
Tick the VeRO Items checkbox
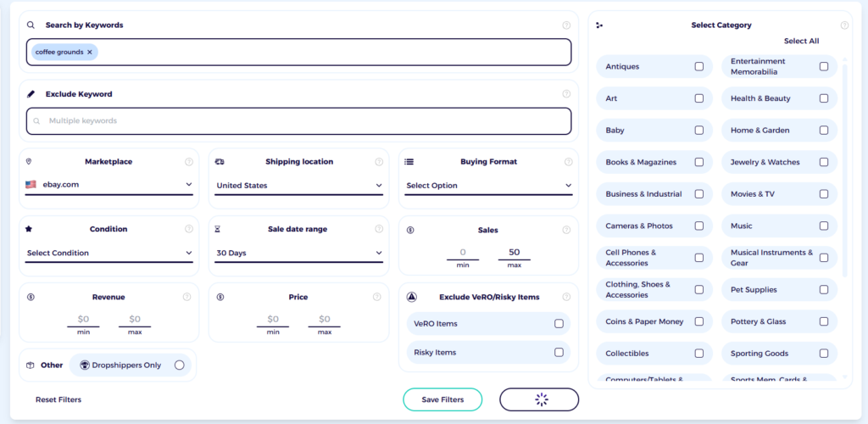coord(559,324)
